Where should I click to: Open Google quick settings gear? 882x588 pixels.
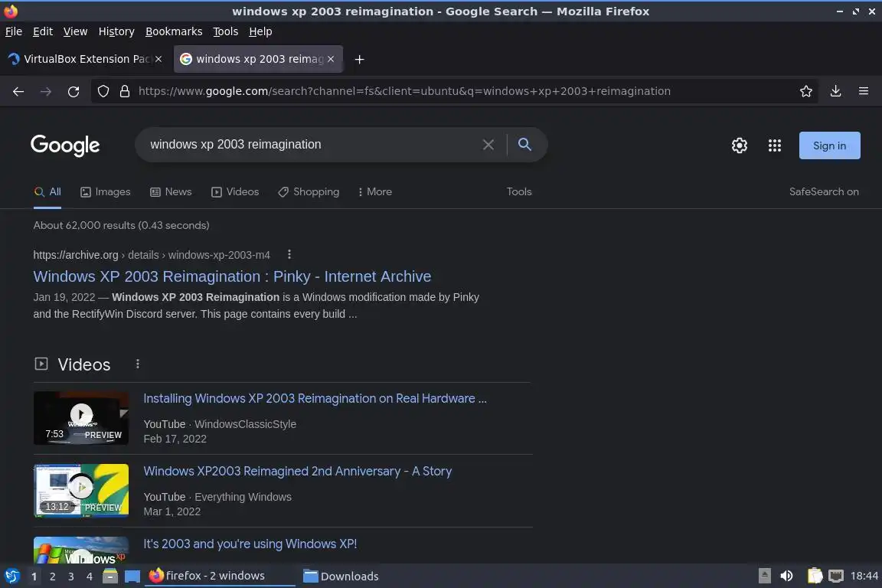(739, 145)
